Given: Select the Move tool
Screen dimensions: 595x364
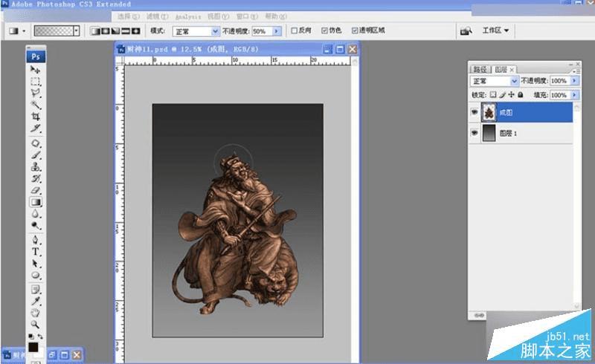Looking at the screenshot, I should [x=36, y=69].
